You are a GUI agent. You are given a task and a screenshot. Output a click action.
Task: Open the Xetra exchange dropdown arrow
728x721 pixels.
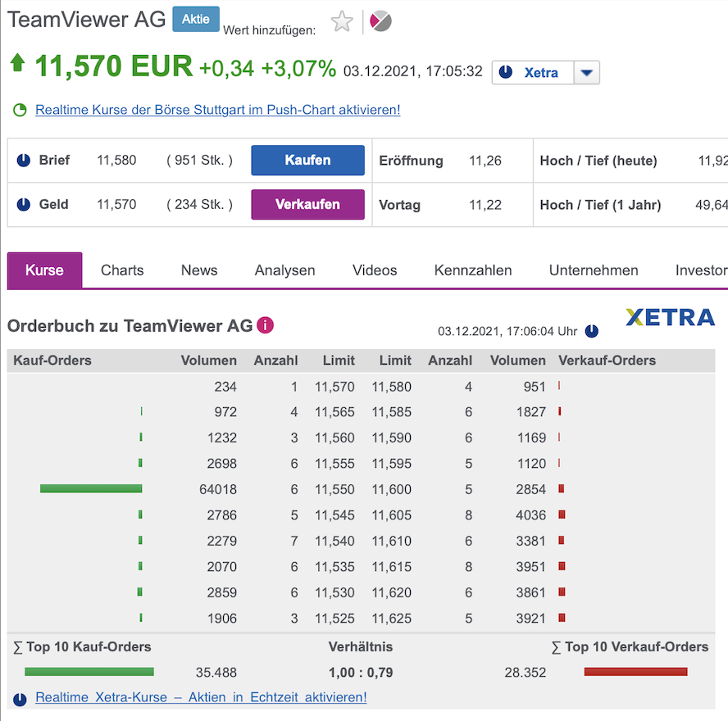[586, 72]
